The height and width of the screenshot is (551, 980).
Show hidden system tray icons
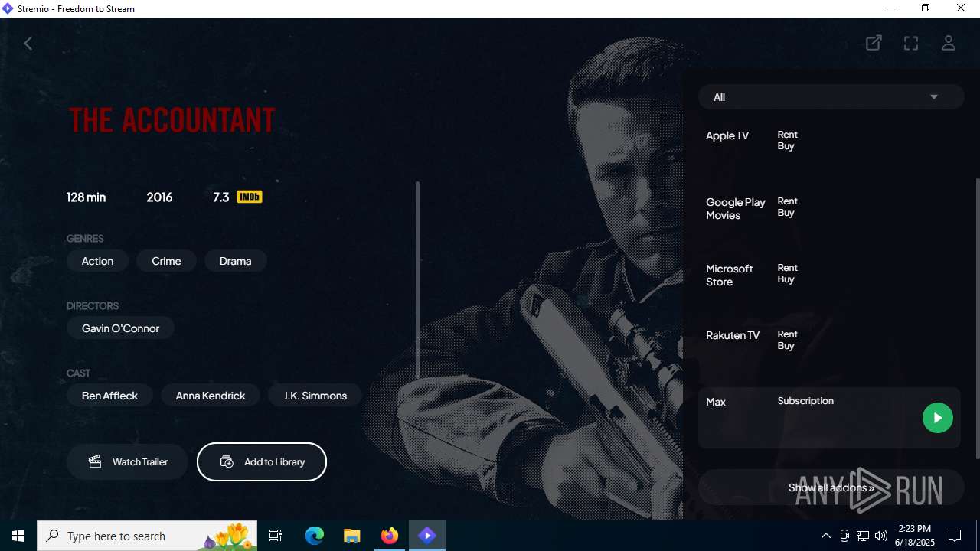825,536
